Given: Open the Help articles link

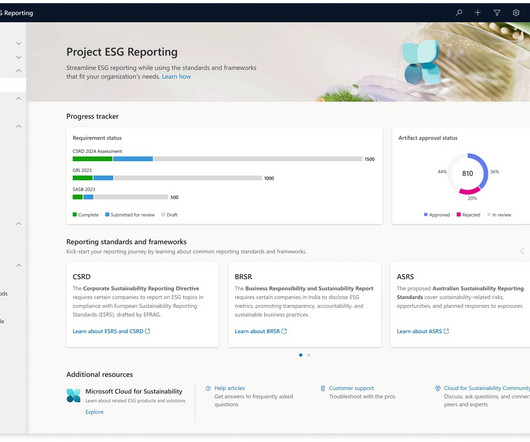Looking at the screenshot, I should 230,388.
